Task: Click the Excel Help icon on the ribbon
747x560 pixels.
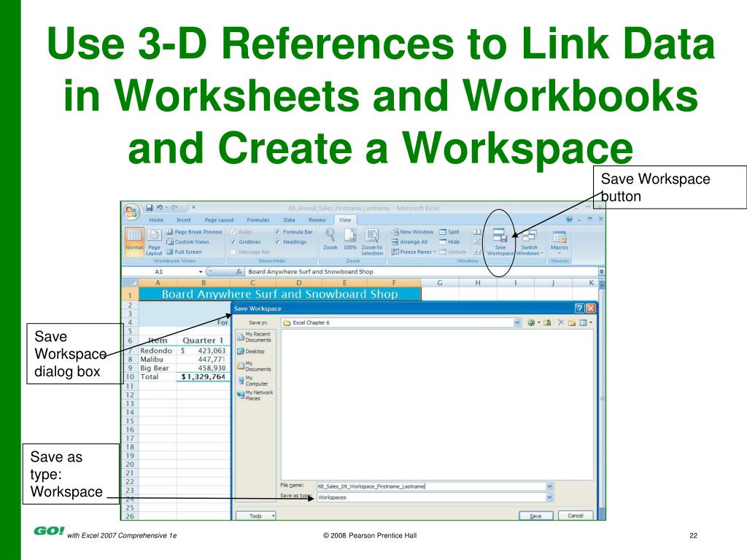Action: pyautogui.click(x=569, y=219)
